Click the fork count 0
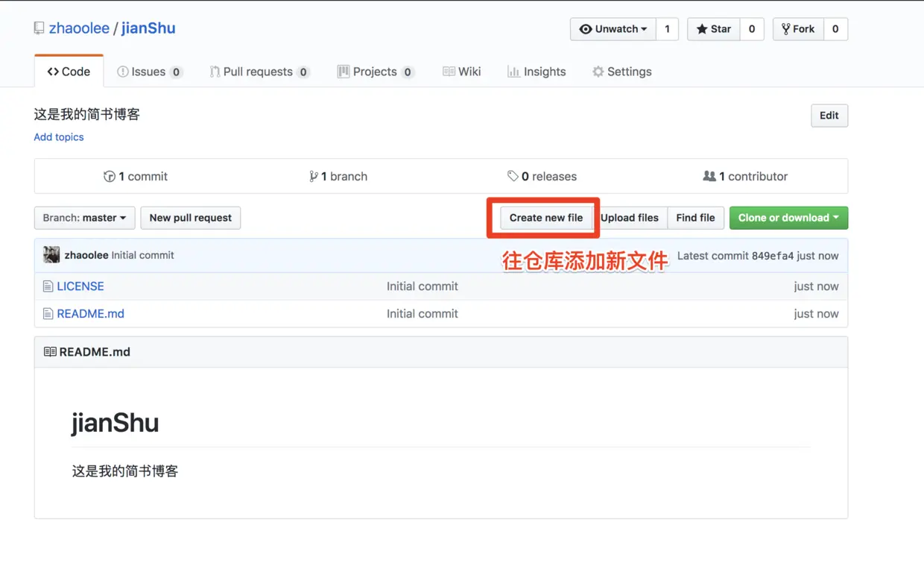The width and height of the screenshot is (924, 569). coord(835,29)
